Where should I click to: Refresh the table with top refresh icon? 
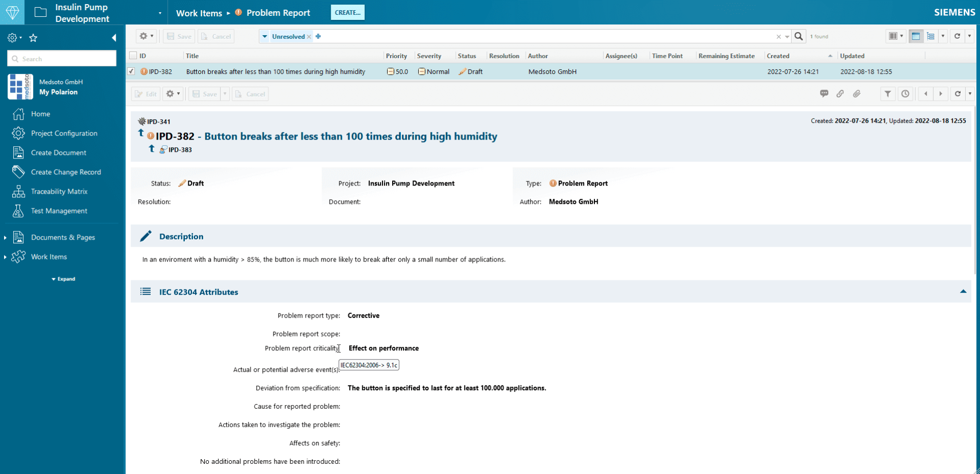[x=957, y=36]
